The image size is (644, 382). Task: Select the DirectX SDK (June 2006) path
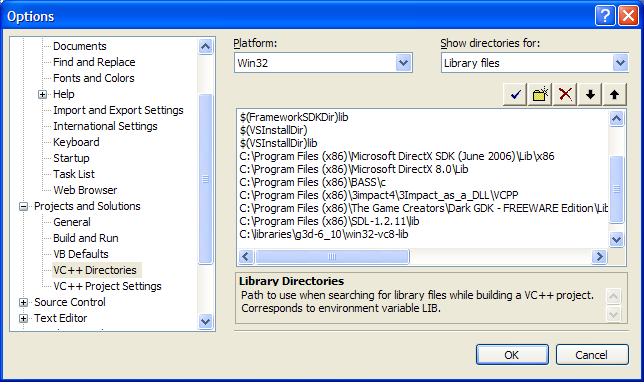pos(397,156)
